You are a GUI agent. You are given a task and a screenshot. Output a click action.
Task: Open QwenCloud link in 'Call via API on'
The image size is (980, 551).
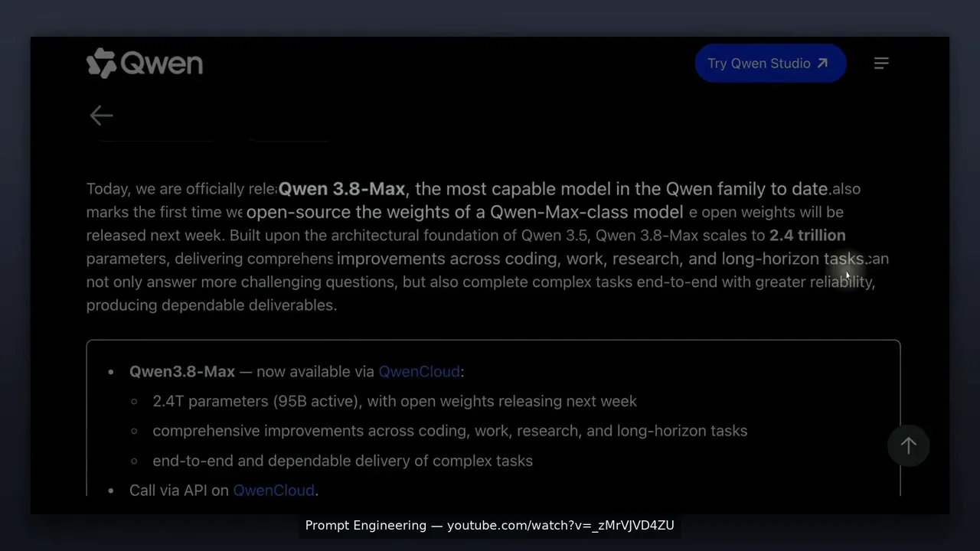pyautogui.click(x=273, y=491)
